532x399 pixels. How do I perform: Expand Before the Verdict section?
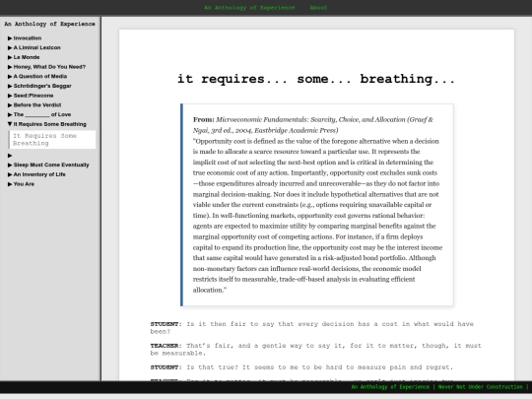point(34,104)
